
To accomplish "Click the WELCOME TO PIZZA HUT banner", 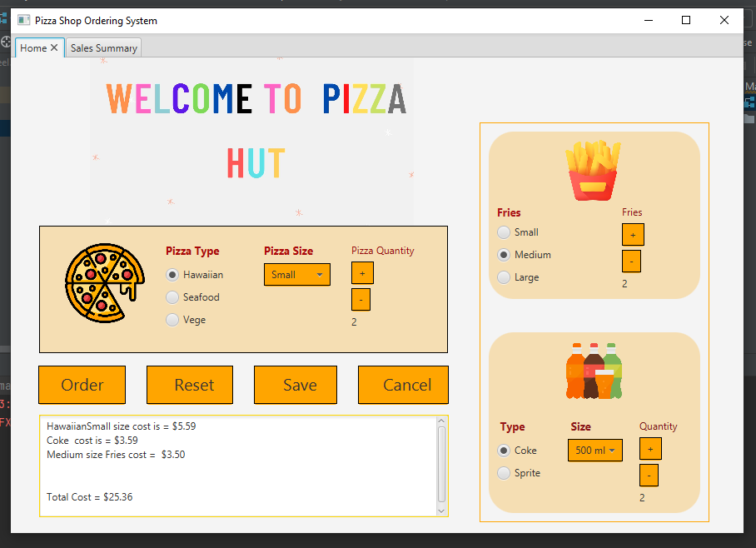I will click(251, 141).
